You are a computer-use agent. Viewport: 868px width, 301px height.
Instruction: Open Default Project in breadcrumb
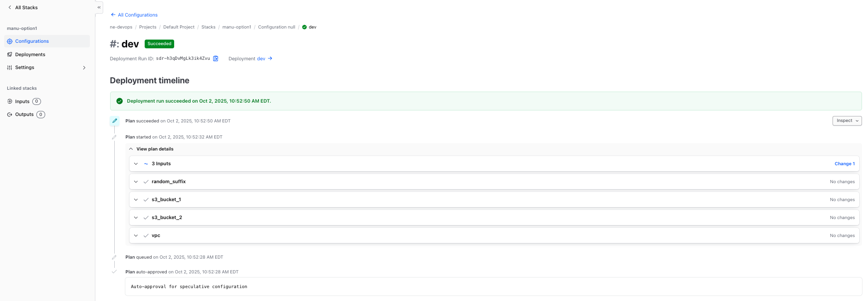179,27
